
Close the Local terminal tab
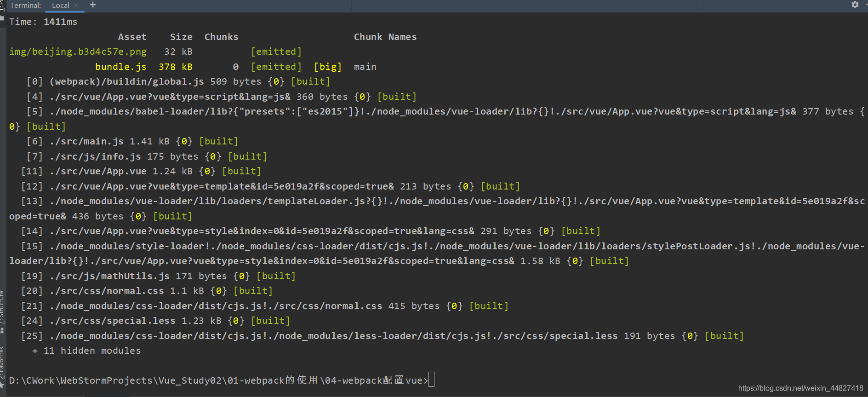click(x=76, y=6)
